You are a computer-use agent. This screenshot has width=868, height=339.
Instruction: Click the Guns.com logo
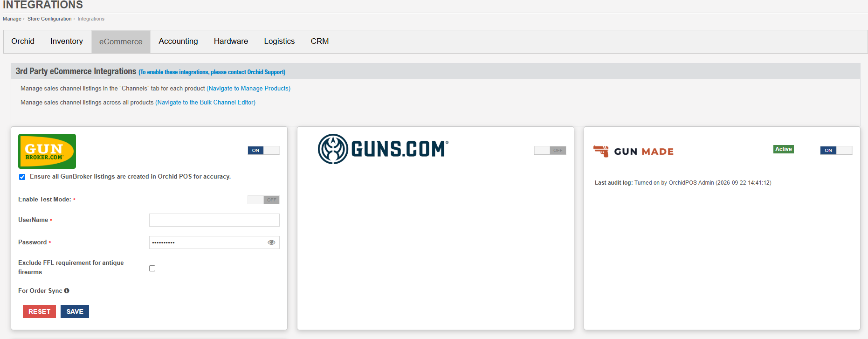(383, 149)
